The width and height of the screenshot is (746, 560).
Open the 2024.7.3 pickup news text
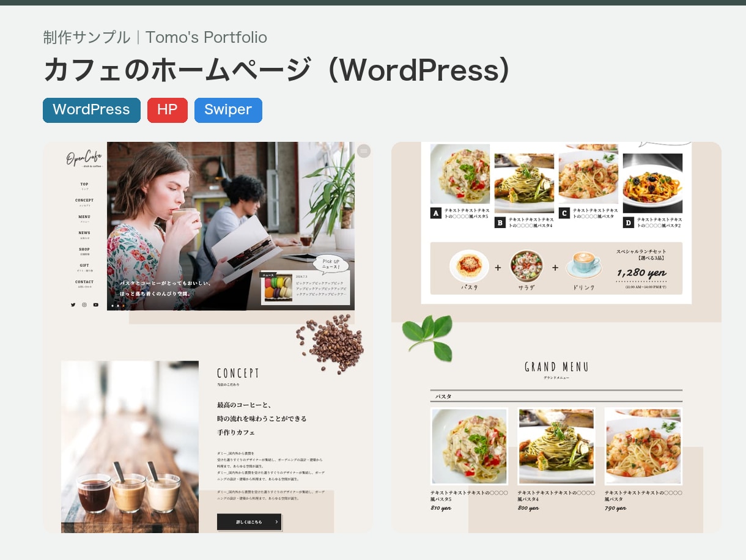pos(321,286)
